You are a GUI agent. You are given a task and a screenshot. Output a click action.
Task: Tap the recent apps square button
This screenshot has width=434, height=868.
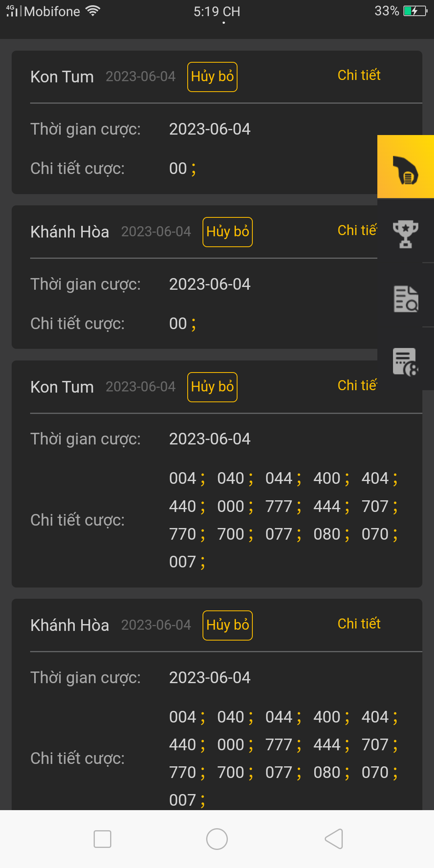(x=102, y=839)
